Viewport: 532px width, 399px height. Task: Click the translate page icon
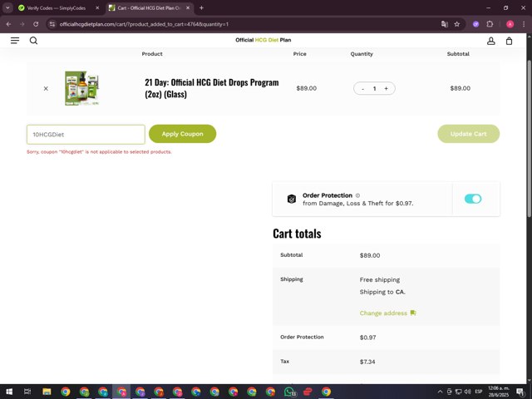click(x=445, y=24)
